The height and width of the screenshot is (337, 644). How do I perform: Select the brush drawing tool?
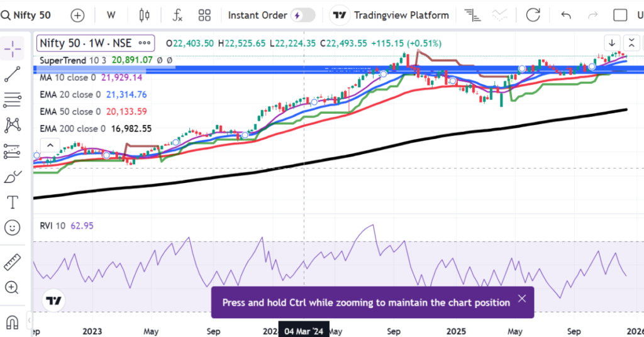(13, 177)
